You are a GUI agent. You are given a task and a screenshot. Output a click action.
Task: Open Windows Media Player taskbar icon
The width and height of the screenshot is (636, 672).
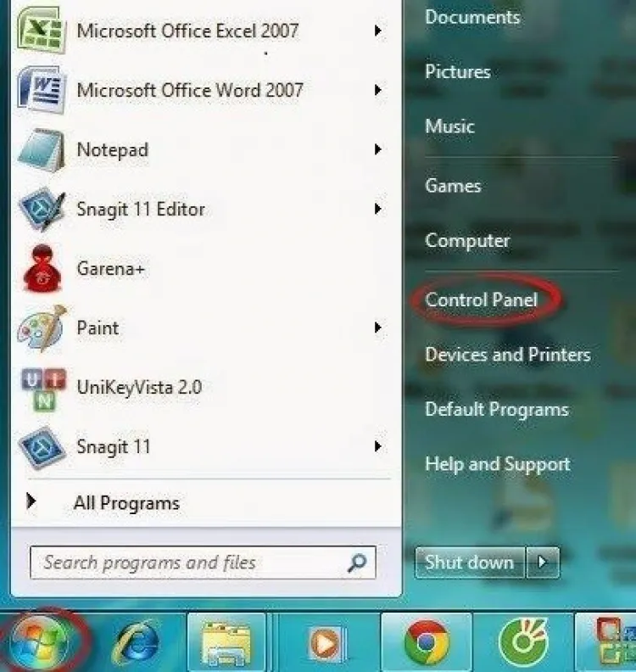327,643
